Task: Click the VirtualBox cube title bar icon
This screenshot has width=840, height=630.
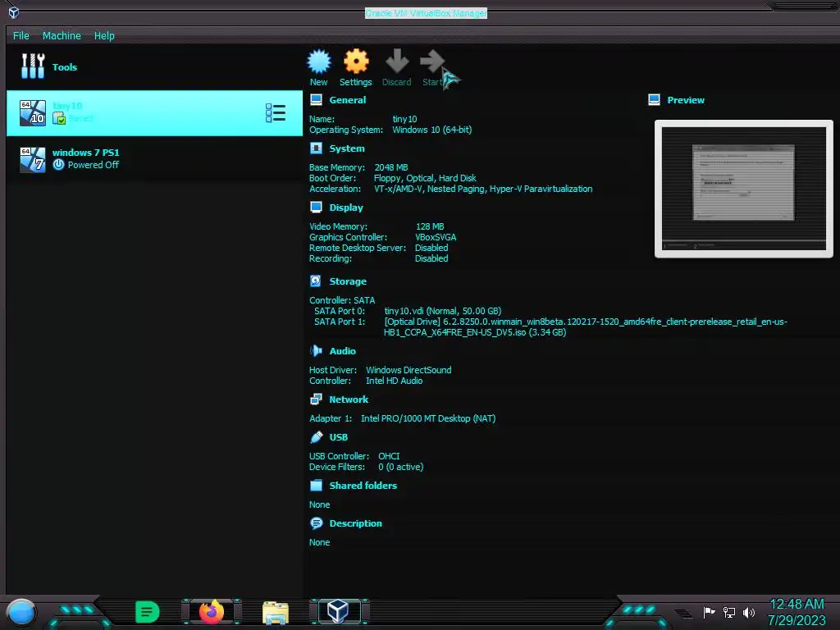Action: [14, 11]
